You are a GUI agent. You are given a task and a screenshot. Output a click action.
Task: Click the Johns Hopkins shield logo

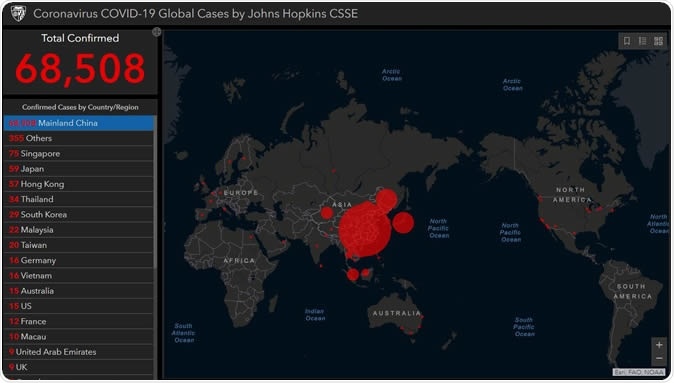click(18, 13)
